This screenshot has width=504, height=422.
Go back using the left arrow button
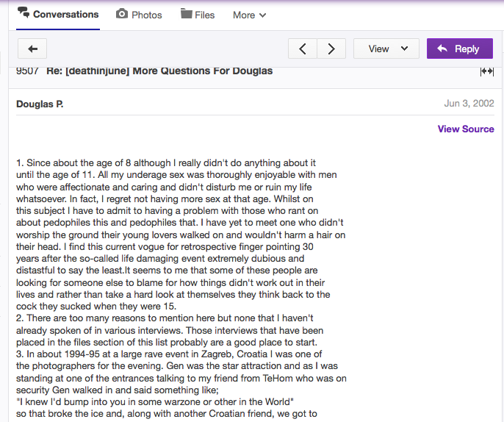[32, 49]
